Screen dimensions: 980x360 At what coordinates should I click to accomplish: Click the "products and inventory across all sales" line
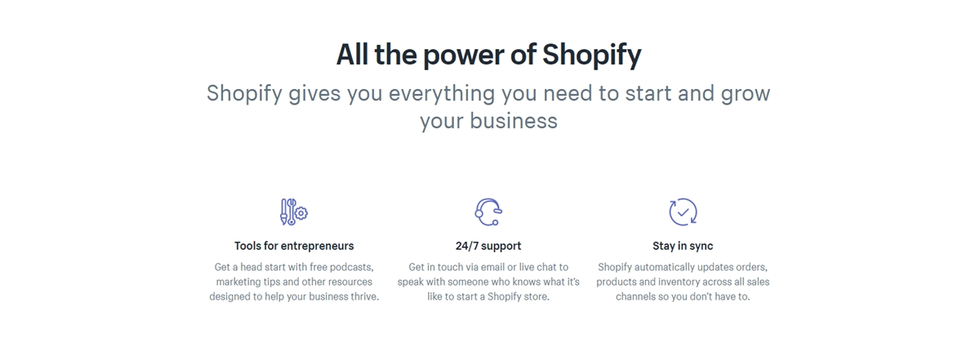pos(683,282)
